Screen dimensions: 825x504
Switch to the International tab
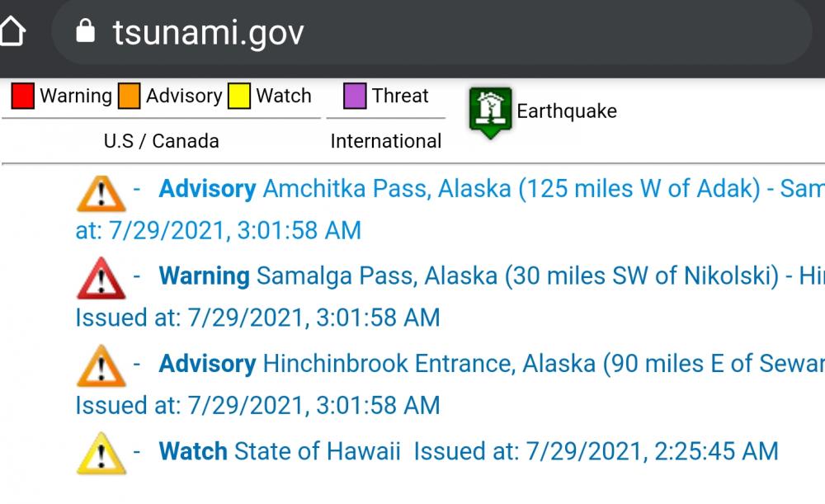coord(384,140)
